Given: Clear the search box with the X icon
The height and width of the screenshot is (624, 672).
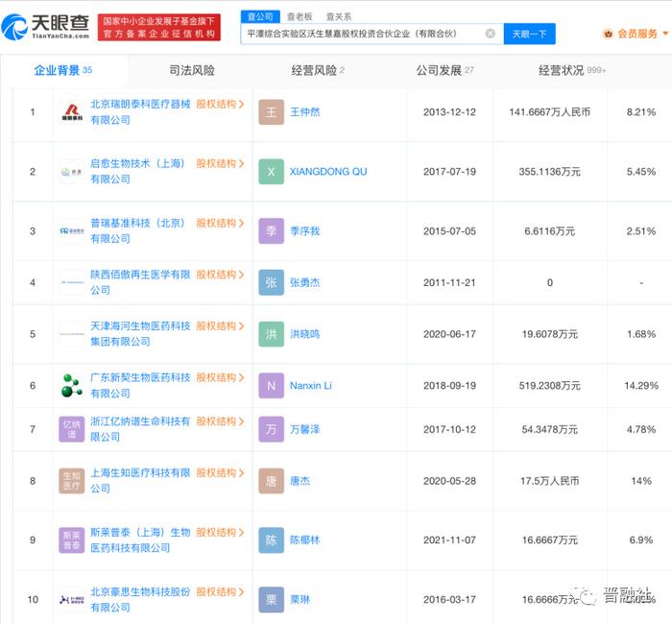Looking at the screenshot, I should pos(491,34).
